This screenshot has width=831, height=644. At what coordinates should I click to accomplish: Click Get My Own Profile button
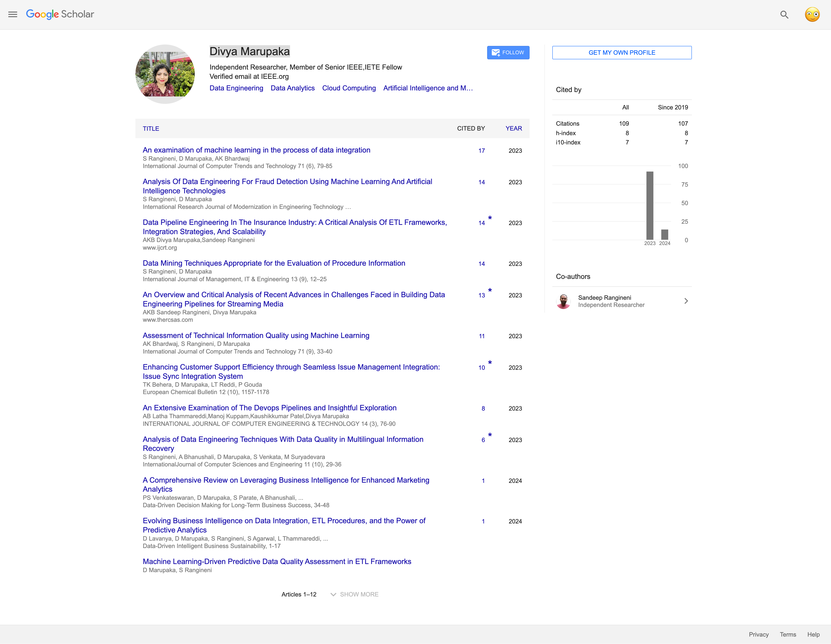(x=622, y=52)
